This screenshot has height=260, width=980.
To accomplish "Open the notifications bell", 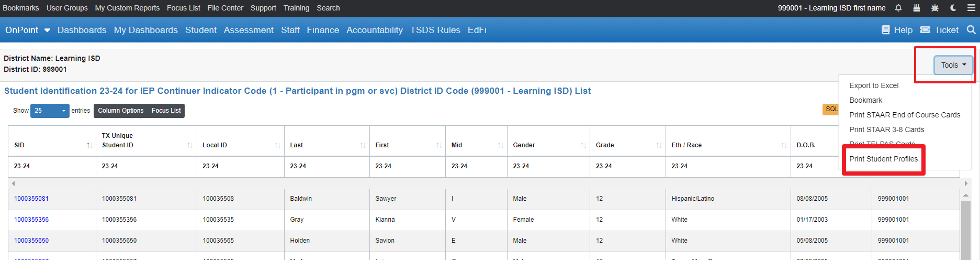I will (x=898, y=8).
